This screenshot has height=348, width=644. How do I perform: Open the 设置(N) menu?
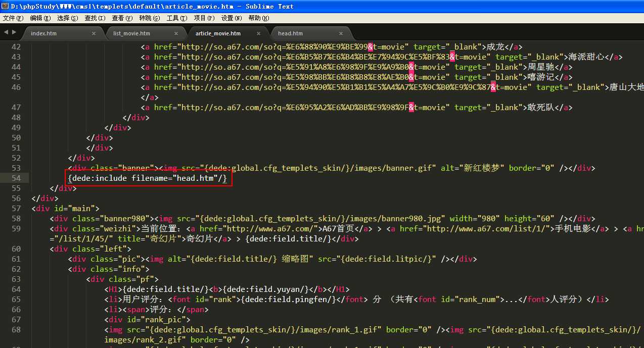click(x=232, y=18)
